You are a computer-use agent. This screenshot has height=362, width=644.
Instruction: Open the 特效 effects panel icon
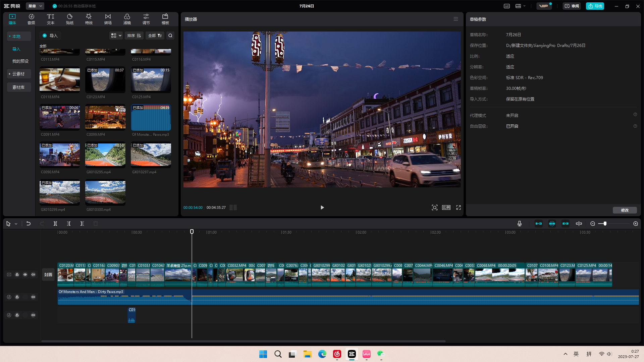(x=89, y=19)
